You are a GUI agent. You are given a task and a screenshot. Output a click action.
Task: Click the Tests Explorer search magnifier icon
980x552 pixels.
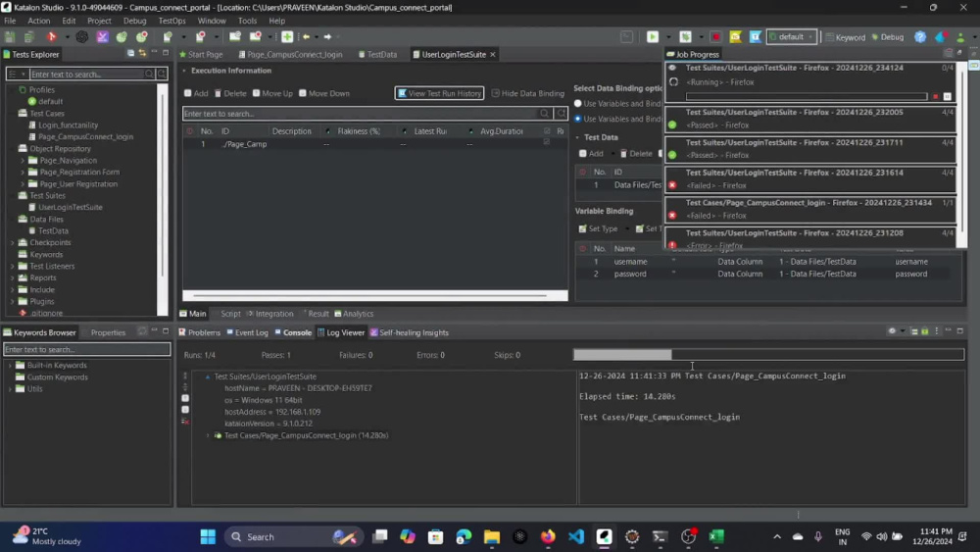pos(149,74)
